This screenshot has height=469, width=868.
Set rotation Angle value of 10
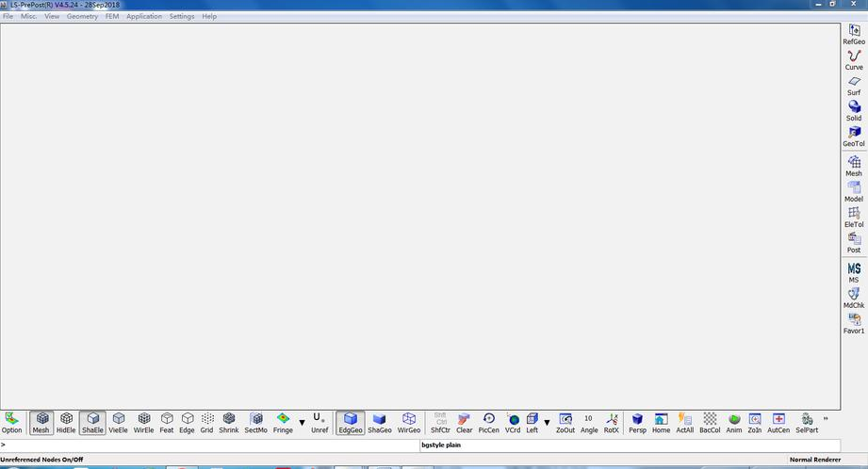(x=589, y=423)
